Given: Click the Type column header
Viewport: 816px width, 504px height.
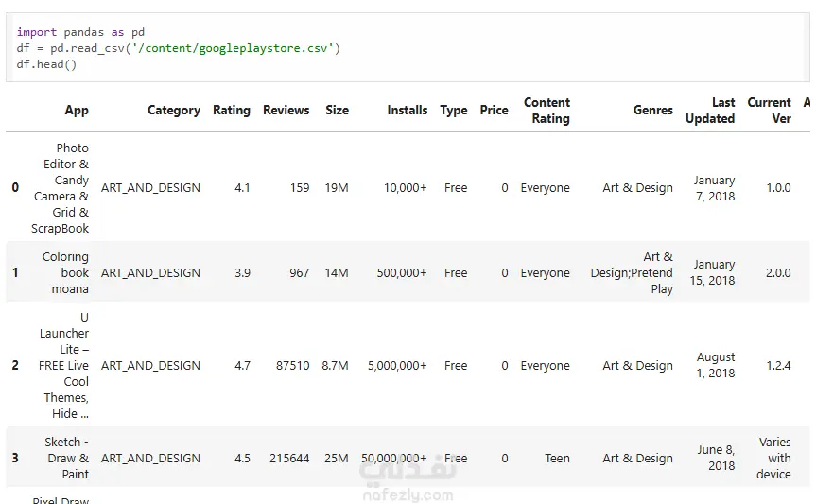Looking at the screenshot, I should (x=453, y=110).
